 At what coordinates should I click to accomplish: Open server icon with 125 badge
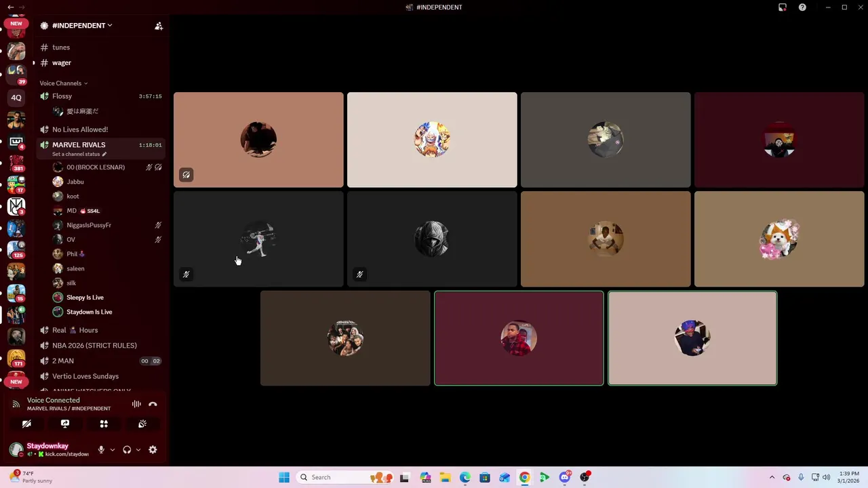coord(16,249)
